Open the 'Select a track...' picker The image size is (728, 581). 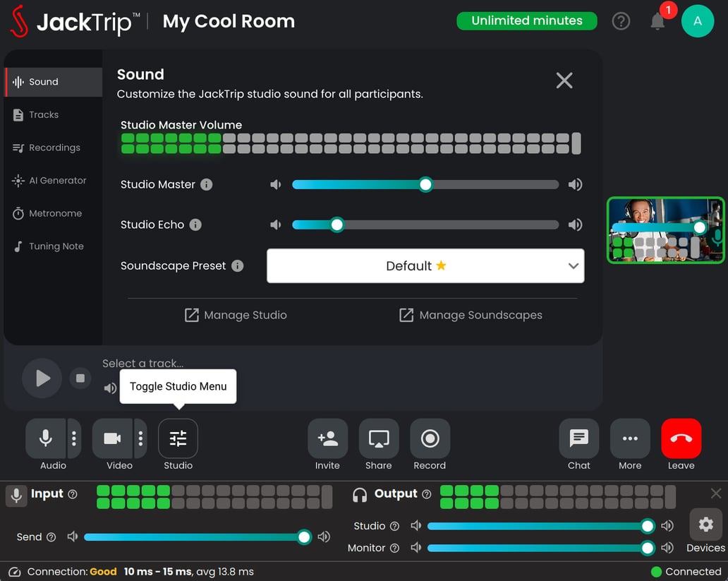(143, 363)
